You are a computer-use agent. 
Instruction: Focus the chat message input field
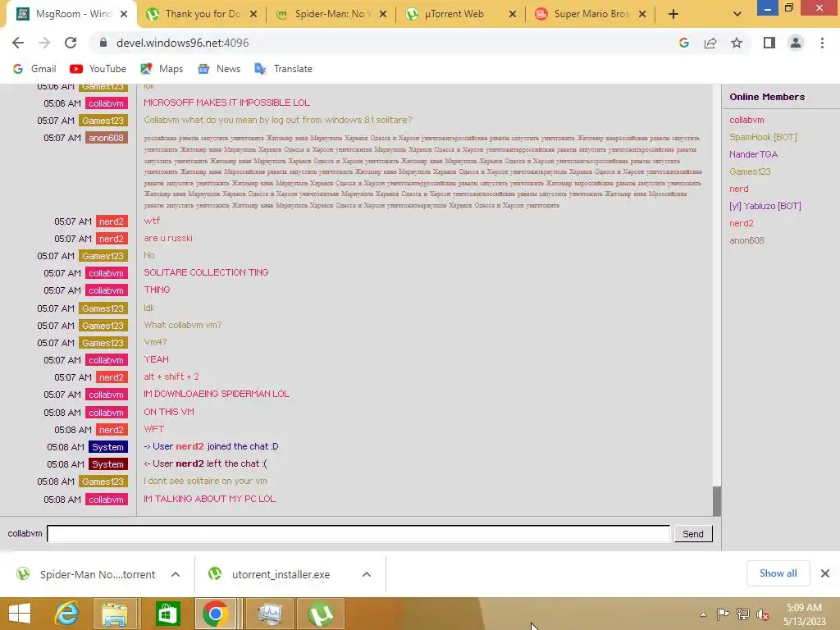click(x=358, y=533)
